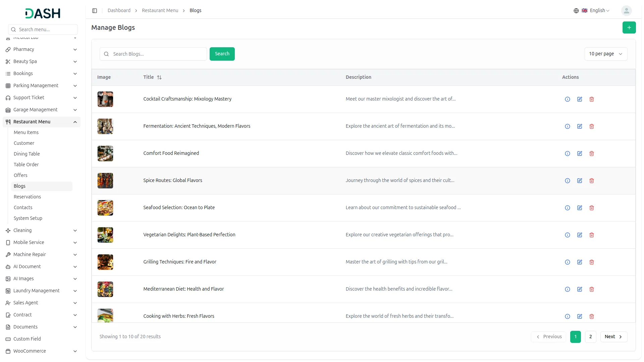Click the green Search button
644x362 pixels.
[x=222, y=54]
